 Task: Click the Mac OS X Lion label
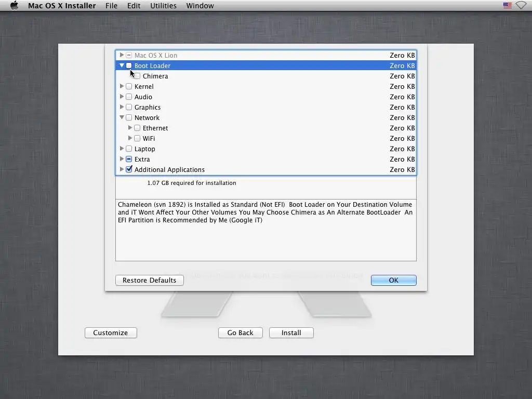point(156,55)
